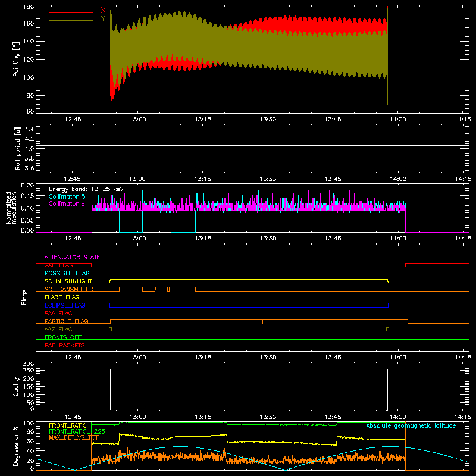Image resolution: width=476 pixels, height=476 pixels.
Task: Click the cyan 'Collimator 8' legend
Action: click(67, 196)
